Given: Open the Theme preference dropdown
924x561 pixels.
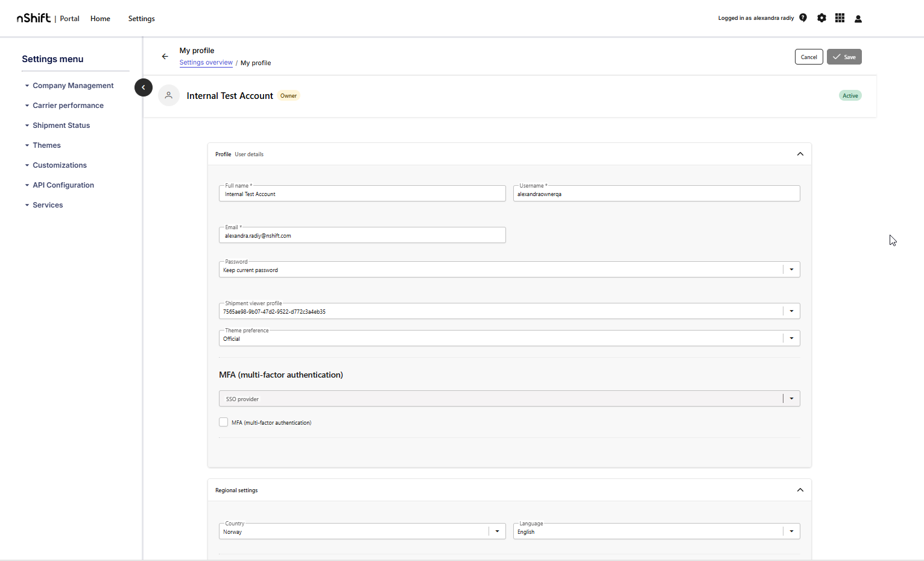Looking at the screenshot, I should (x=791, y=338).
